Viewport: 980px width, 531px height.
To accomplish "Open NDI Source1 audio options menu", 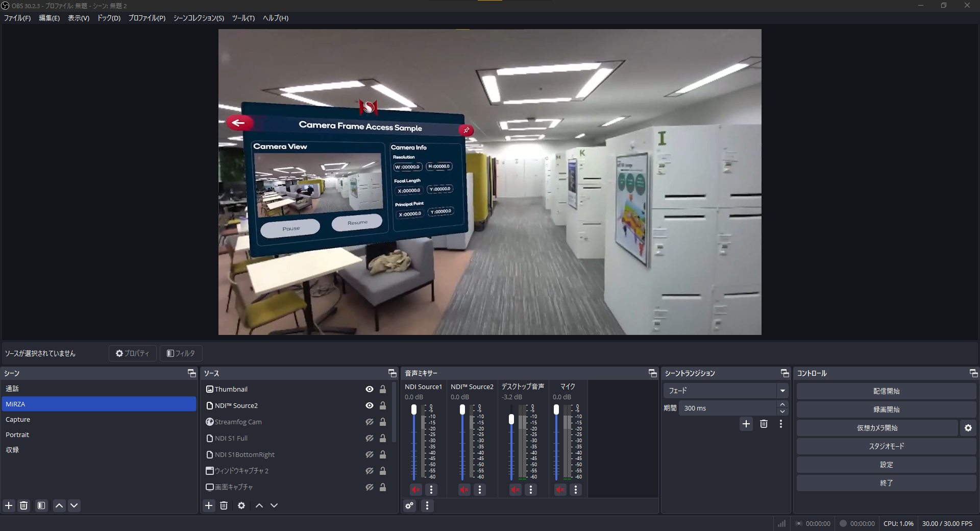I will tap(431, 490).
